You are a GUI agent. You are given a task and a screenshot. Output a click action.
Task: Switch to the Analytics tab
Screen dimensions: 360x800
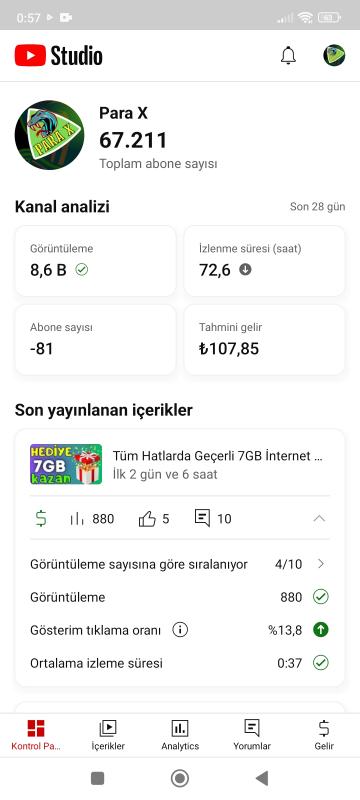pyautogui.click(x=180, y=735)
